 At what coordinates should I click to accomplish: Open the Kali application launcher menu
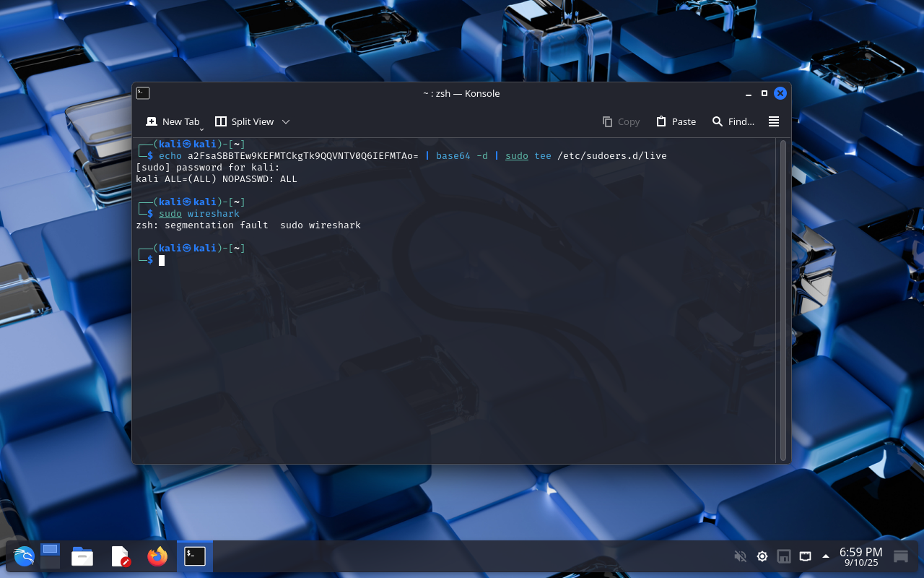click(24, 556)
